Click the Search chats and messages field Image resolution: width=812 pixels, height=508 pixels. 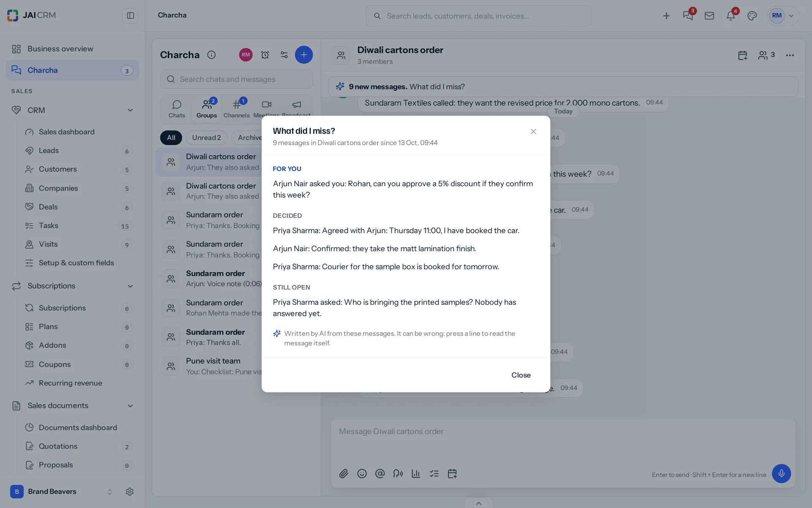236,79
